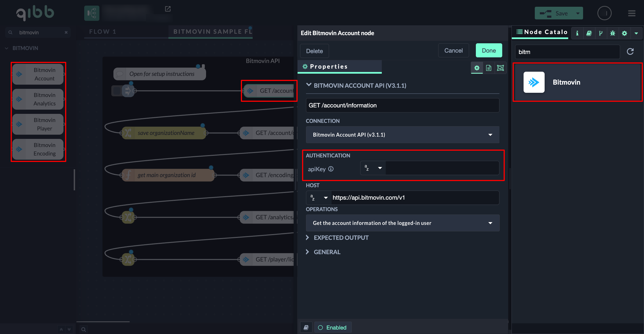Click the node description document icon
Image resolution: width=644 pixels, height=334 pixels.
coord(488,68)
